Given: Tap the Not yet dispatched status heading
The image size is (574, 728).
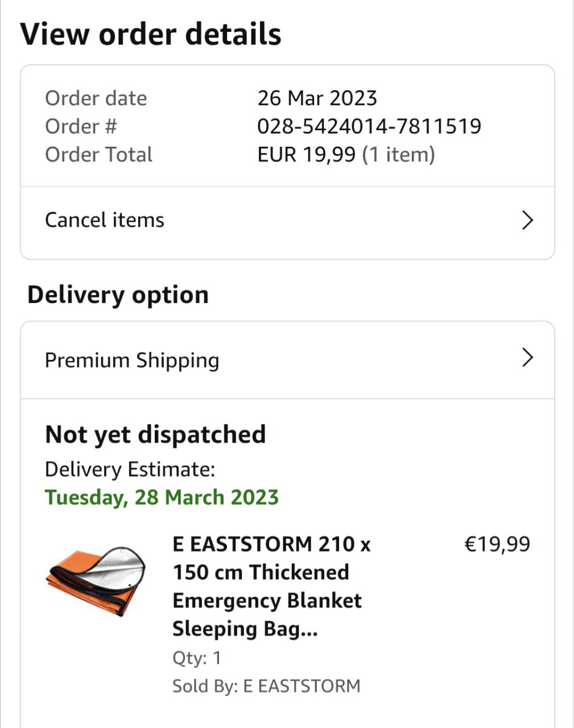Looking at the screenshot, I should 155,435.
